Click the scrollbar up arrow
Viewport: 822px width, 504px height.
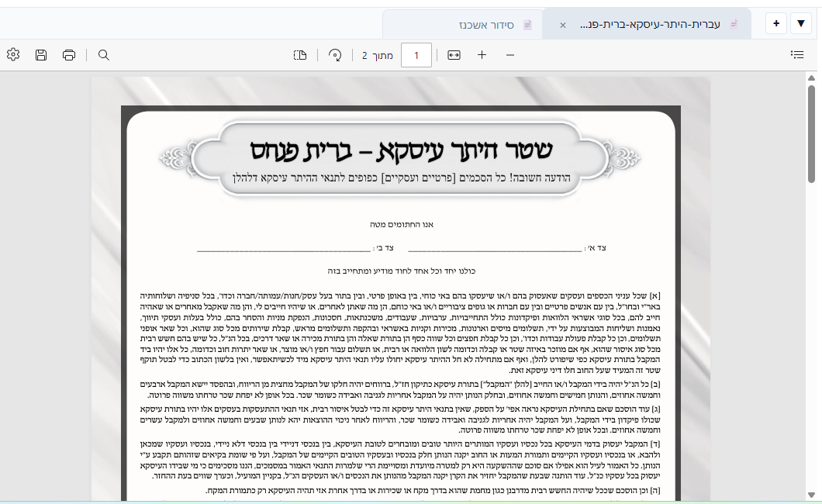point(810,77)
